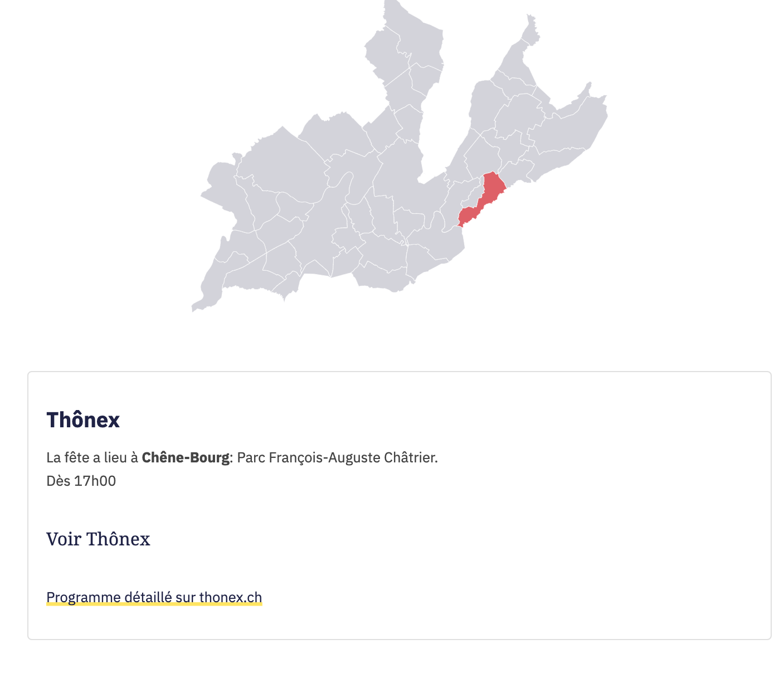Select Hermance at the narrow northeastern map tip
This screenshot has height=683, width=784.
tap(532, 31)
